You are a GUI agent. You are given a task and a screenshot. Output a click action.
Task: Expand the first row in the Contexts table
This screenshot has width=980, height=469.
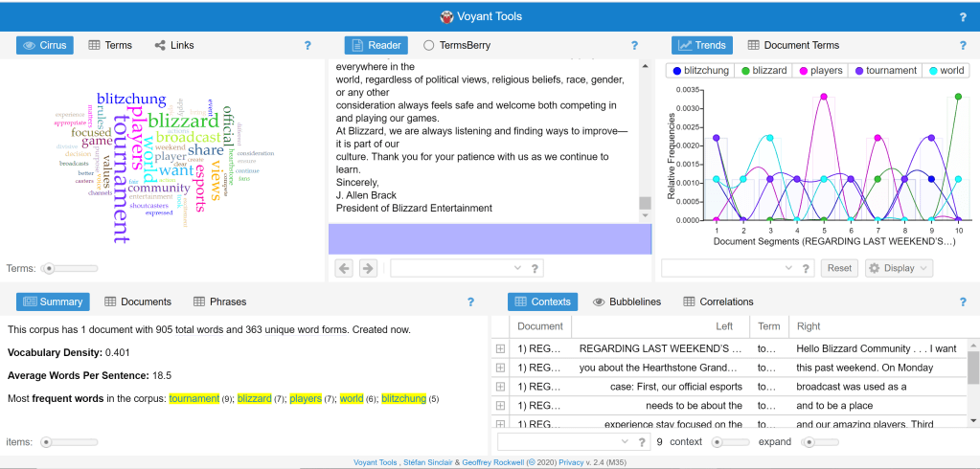(500, 349)
